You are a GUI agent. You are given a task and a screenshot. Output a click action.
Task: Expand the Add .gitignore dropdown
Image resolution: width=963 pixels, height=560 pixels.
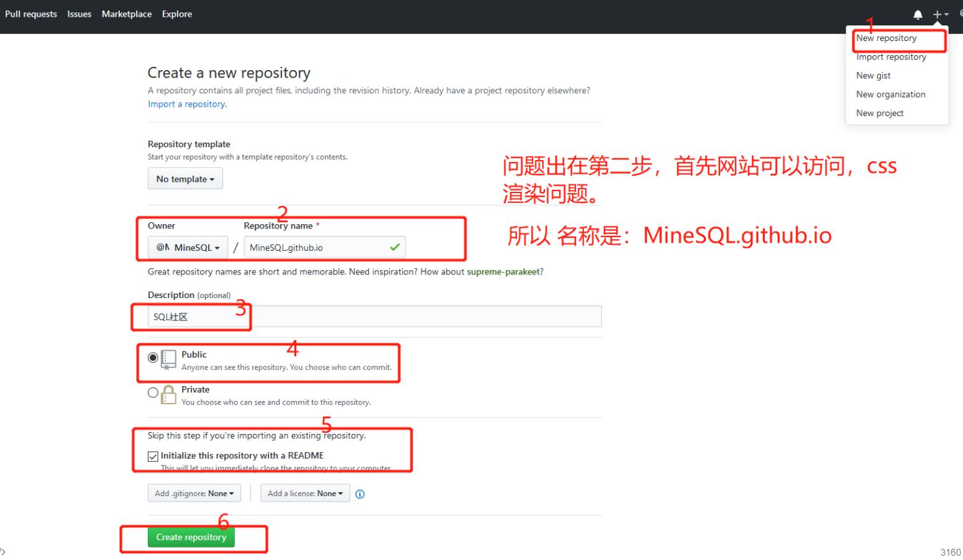[194, 494]
